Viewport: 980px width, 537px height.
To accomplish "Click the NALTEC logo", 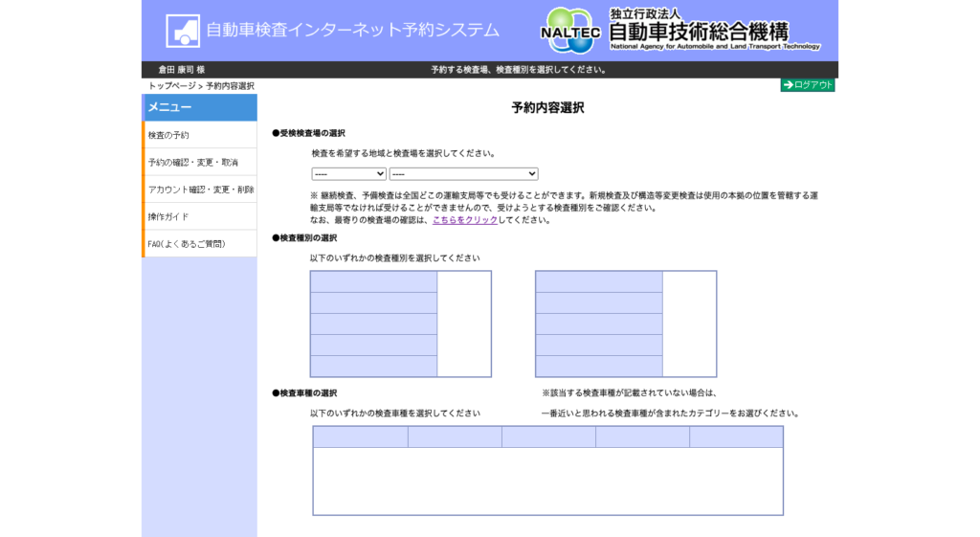I will (569, 31).
